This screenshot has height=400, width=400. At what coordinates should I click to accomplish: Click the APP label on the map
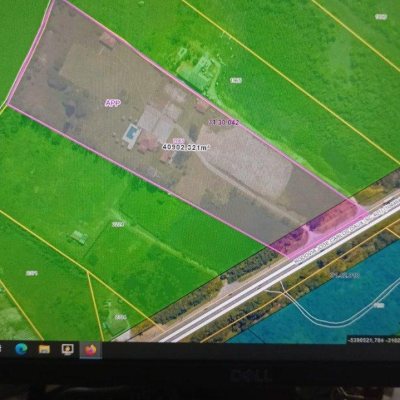[112, 103]
